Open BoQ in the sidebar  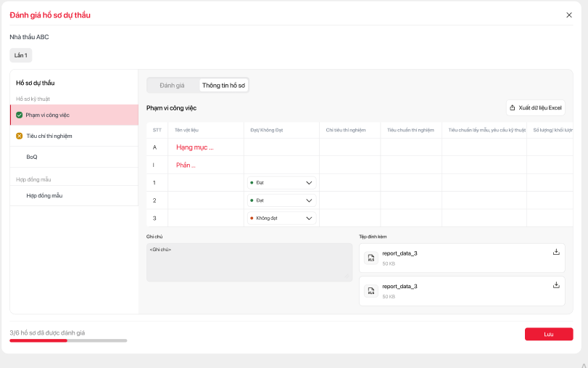32,157
